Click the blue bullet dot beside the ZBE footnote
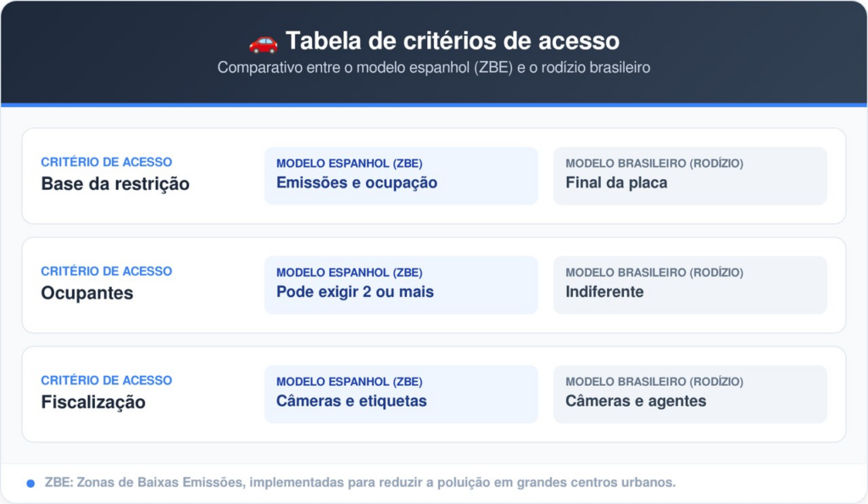Viewport: 868px width, 504px height. click(x=31, y=483)
